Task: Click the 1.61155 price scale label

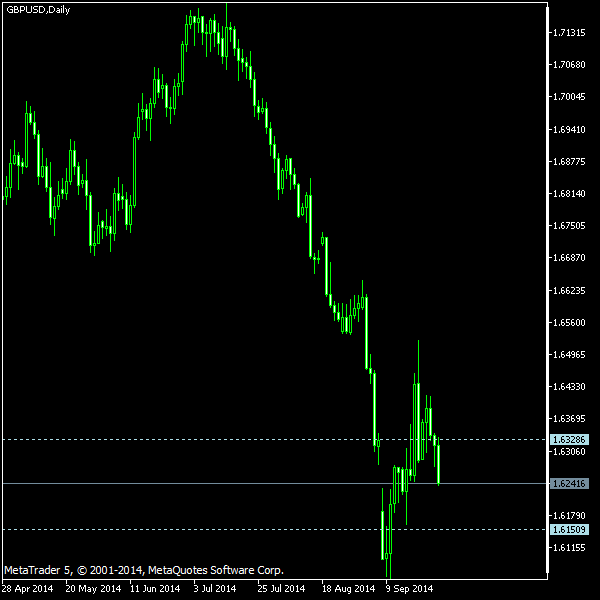Action: (x=569, y=548)
